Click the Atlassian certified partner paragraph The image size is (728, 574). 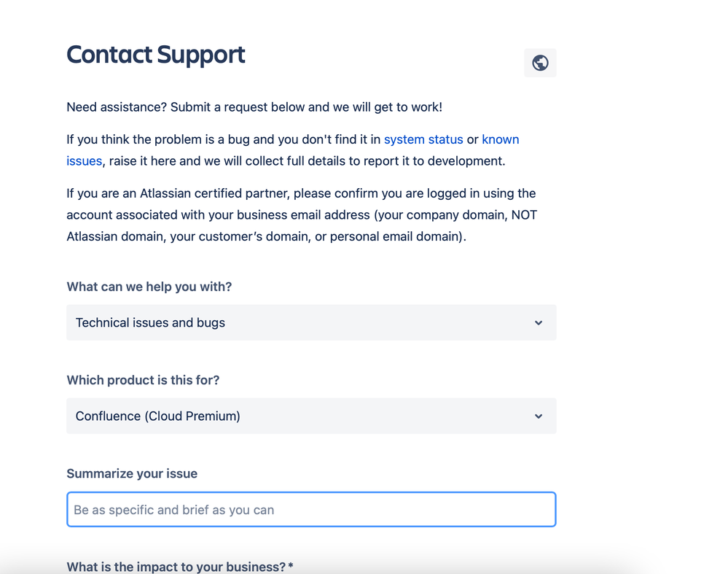click(302, 214)
